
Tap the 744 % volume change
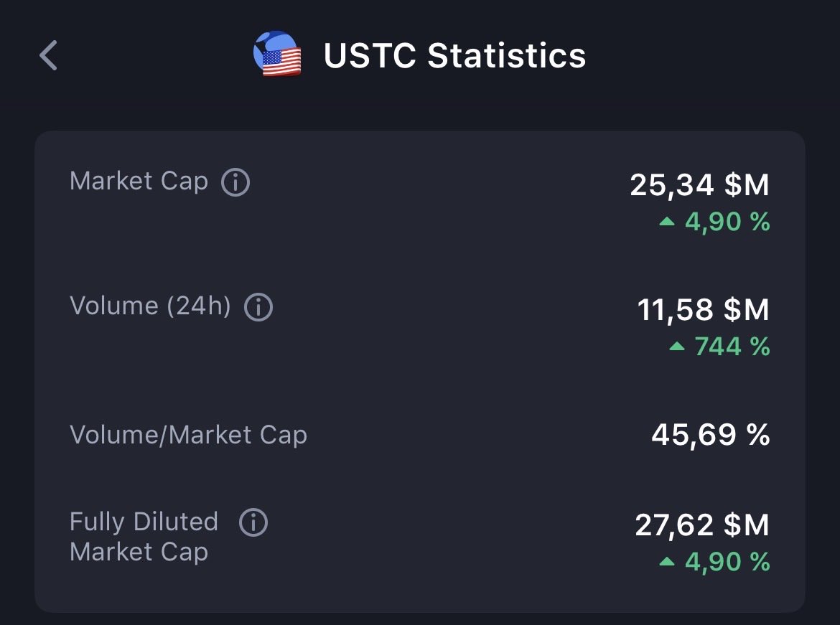coord(732,347)
